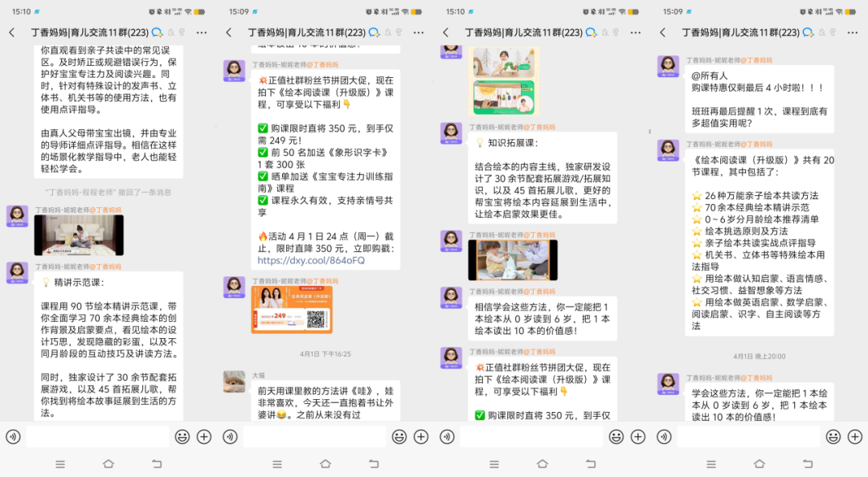868x477 pixels.
Task: Tap 大福's cat avatar
Action: coord(234,381)
